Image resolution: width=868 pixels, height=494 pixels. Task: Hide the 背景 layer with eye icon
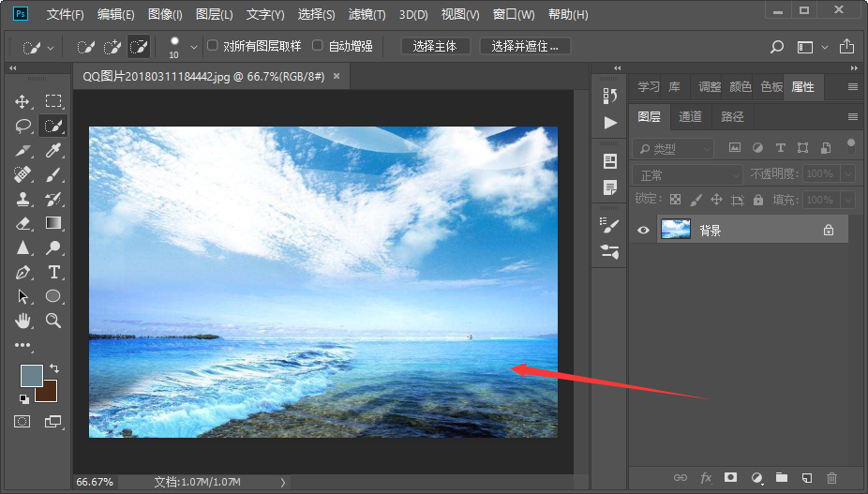[x=643, y=230]
